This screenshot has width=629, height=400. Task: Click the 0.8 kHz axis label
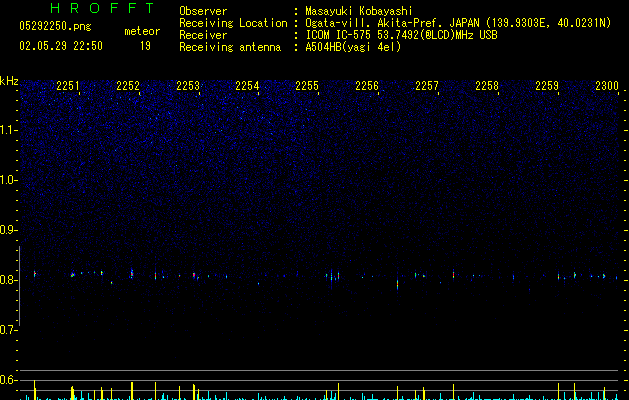point(8,280)
